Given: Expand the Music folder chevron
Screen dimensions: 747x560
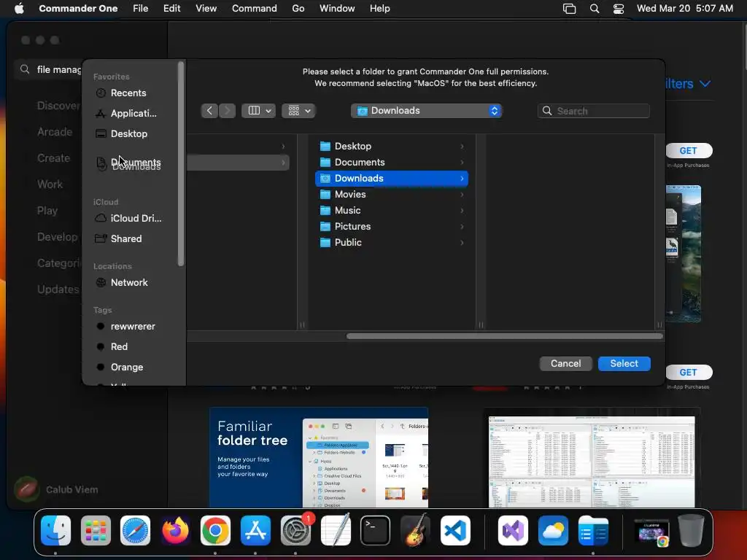Looking at the screenshot, I should click(x=462, y=211).
